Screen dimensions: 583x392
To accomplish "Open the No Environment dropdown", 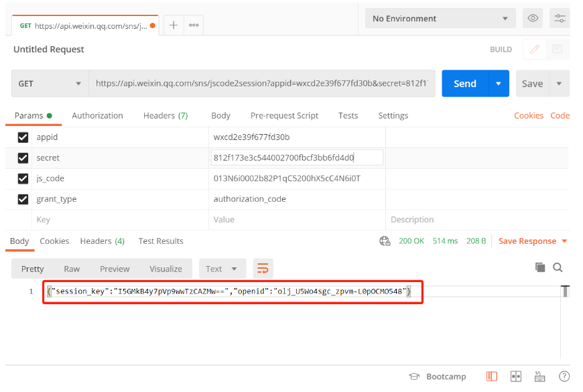I will tap(440, 18).
